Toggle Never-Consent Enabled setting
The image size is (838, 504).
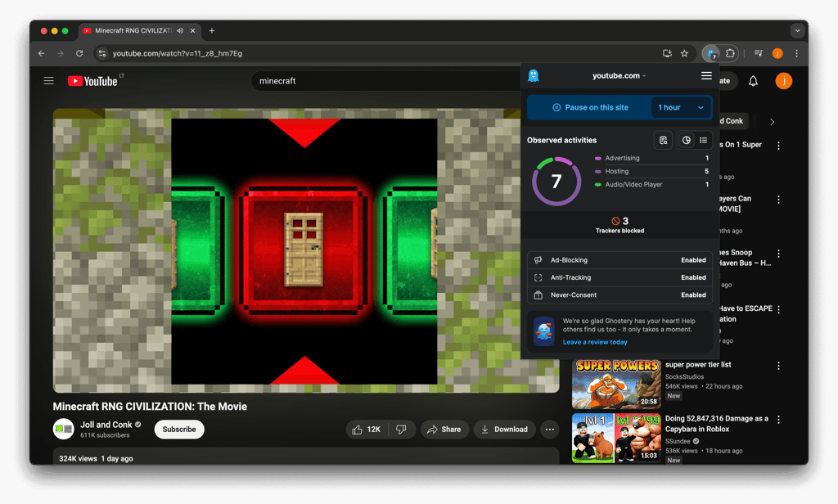point(620,295)
